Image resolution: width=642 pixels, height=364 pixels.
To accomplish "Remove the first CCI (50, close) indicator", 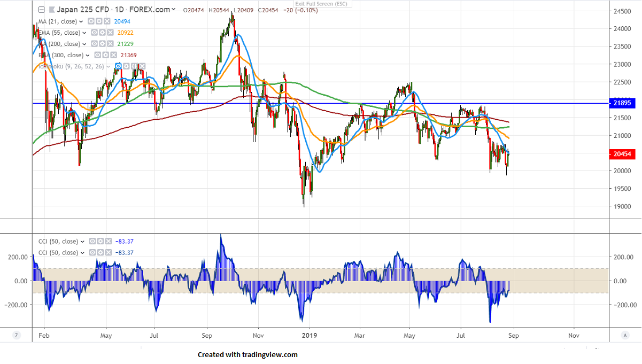I will tap(107, 241).
